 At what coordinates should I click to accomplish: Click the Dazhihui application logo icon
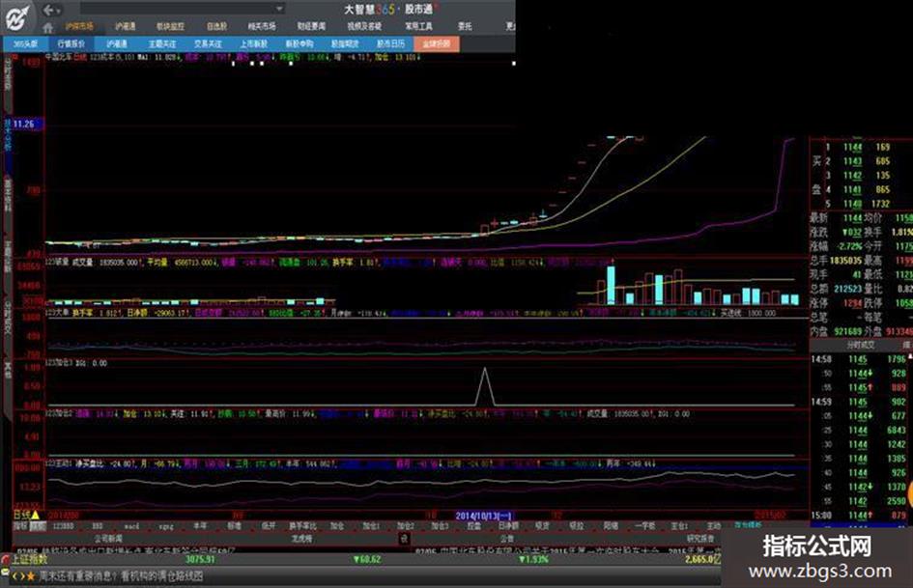(17, 17)
